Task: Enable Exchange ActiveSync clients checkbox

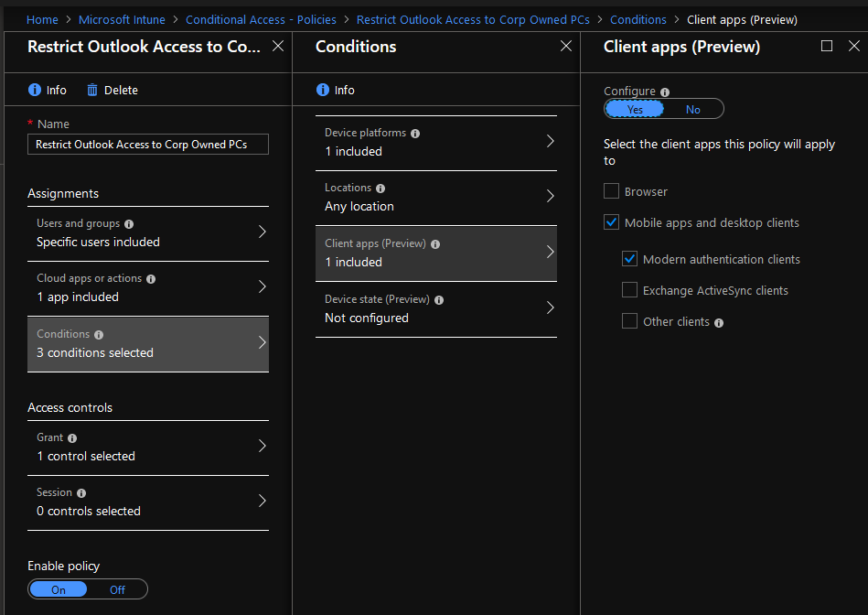Action: tap(629, 290)
